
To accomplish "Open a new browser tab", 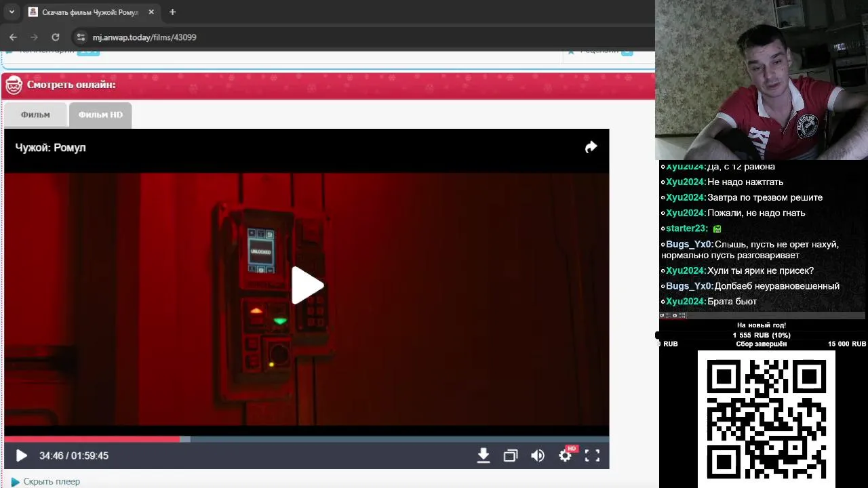I will (x=172, y=12).
